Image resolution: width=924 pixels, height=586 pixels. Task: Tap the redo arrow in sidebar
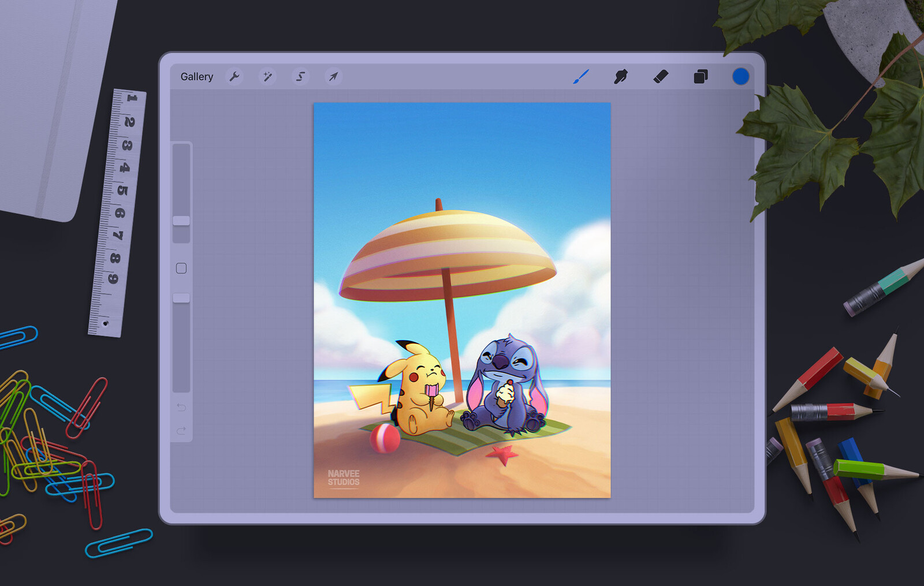pos(181,431)
